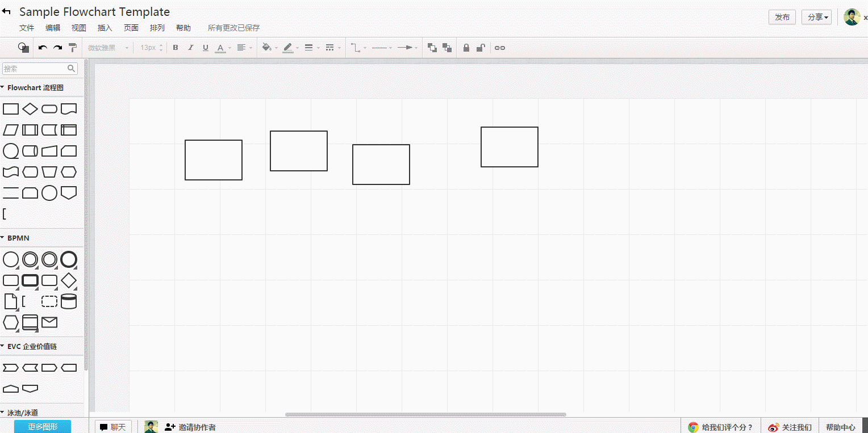Select the format painter tool
This screenshot has height=433, width=868.
73,48
